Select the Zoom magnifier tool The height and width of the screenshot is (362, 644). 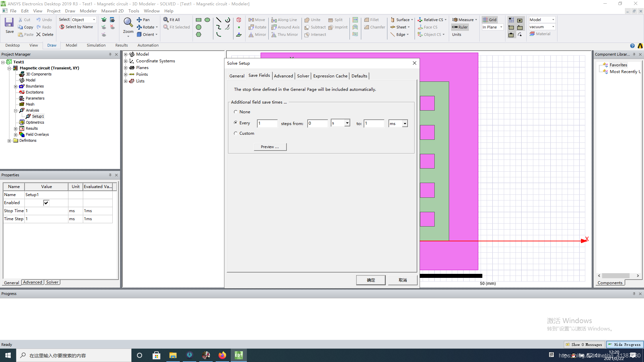point(128,22)
